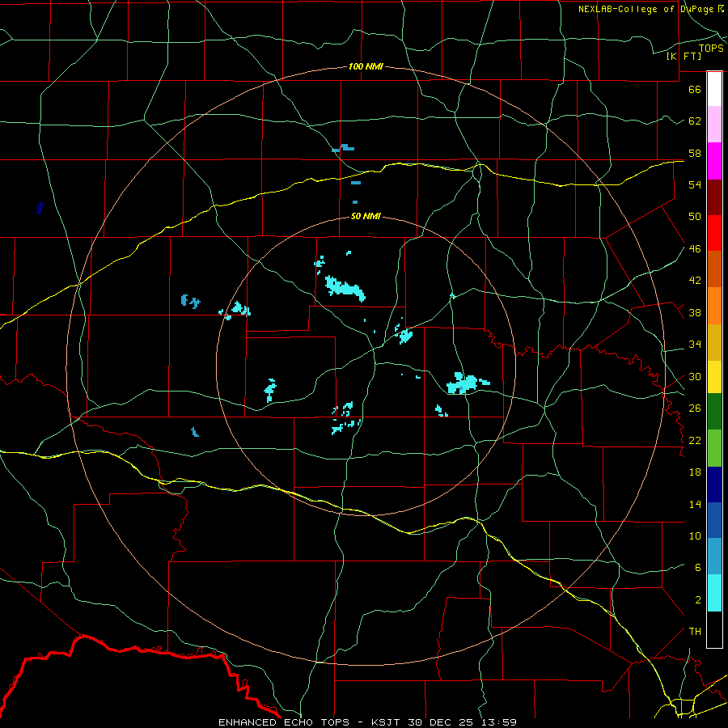
Task: Select the '34' legend value
Action: pyautogui.click(x=695, y=345)
